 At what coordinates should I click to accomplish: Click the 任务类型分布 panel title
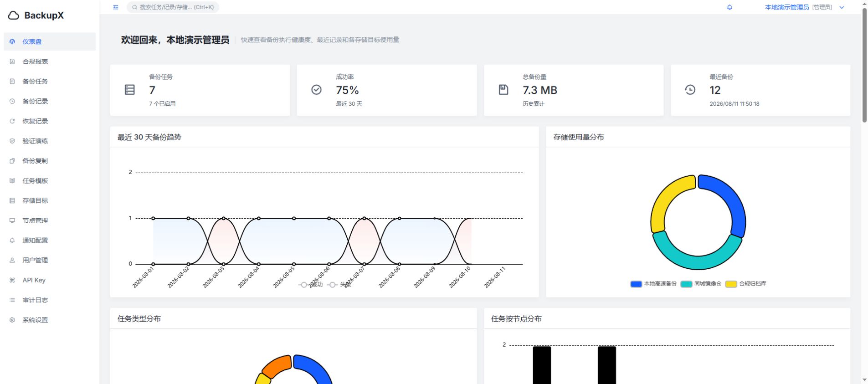[x=139, y=319]
